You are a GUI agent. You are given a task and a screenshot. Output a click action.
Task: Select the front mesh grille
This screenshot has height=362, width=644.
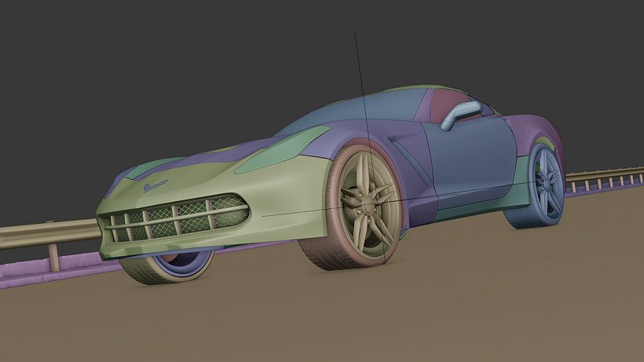tap(177, 218)
